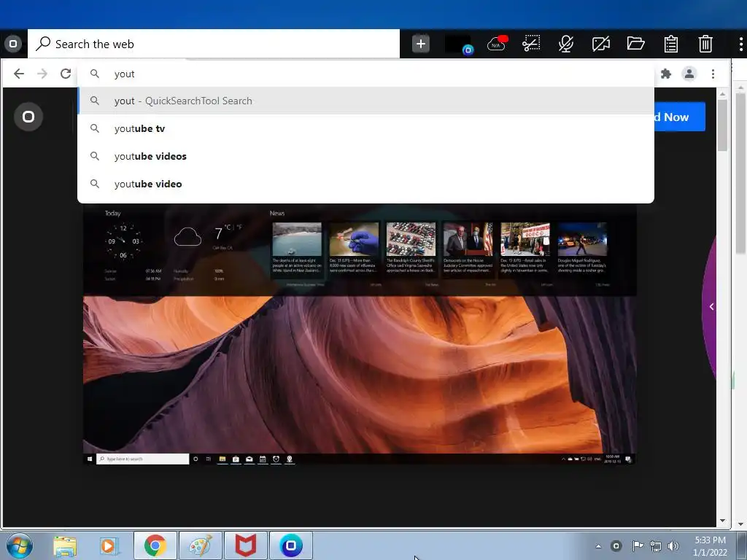
Task: Switch to Chrome in taskbar
Action: tap(155, 545)
